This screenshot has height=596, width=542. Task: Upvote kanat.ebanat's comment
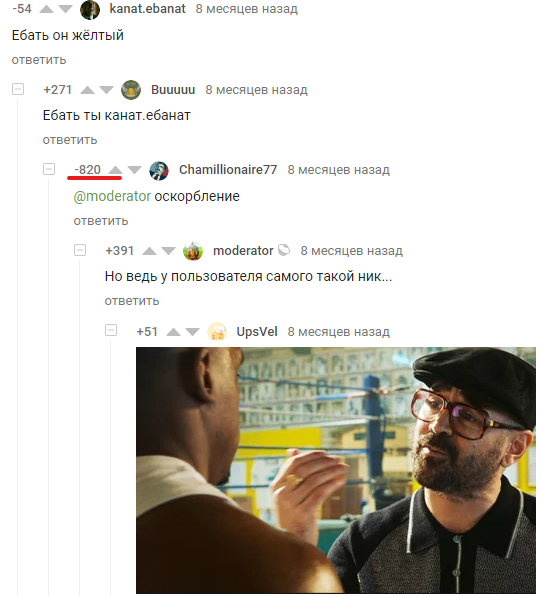click(x=46, y=9)
